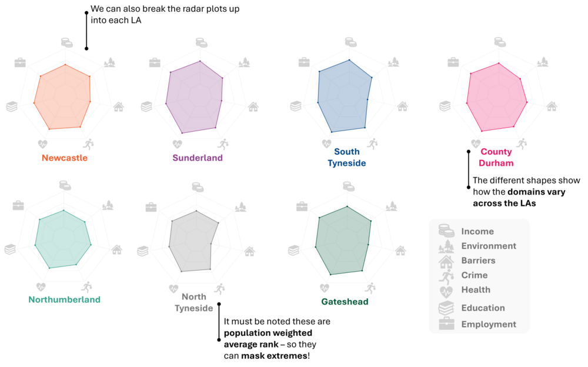This screenshot has width=588, height=367.
Task: Click the Crime running figure legend icon
Action: point(446,275)
